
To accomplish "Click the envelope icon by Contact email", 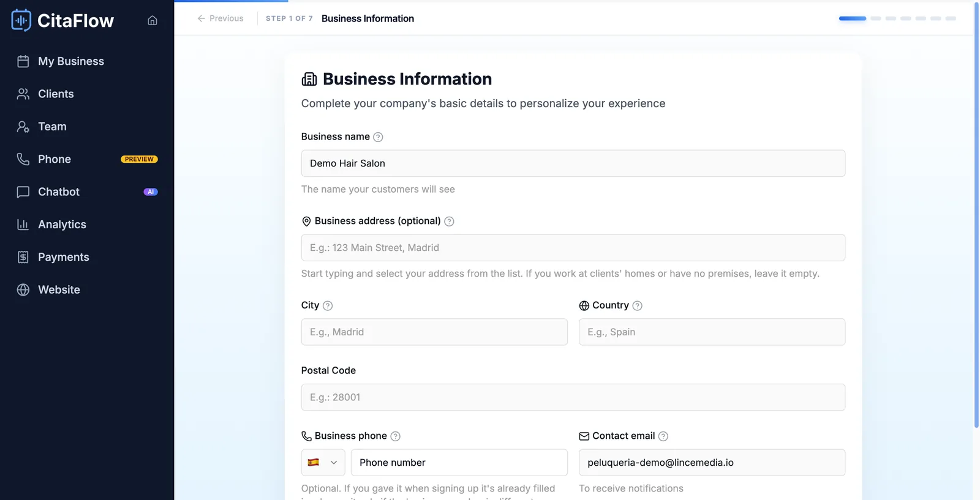I will click(x=584, y=436).
